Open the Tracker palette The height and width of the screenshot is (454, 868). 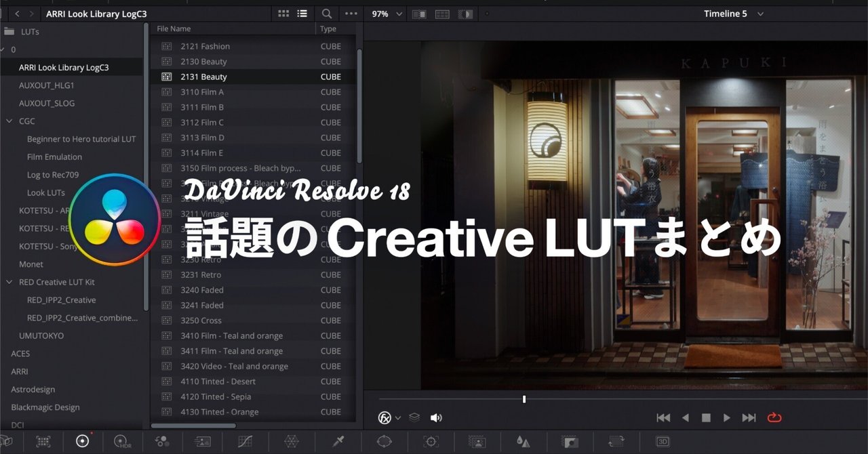click(431, 441)
